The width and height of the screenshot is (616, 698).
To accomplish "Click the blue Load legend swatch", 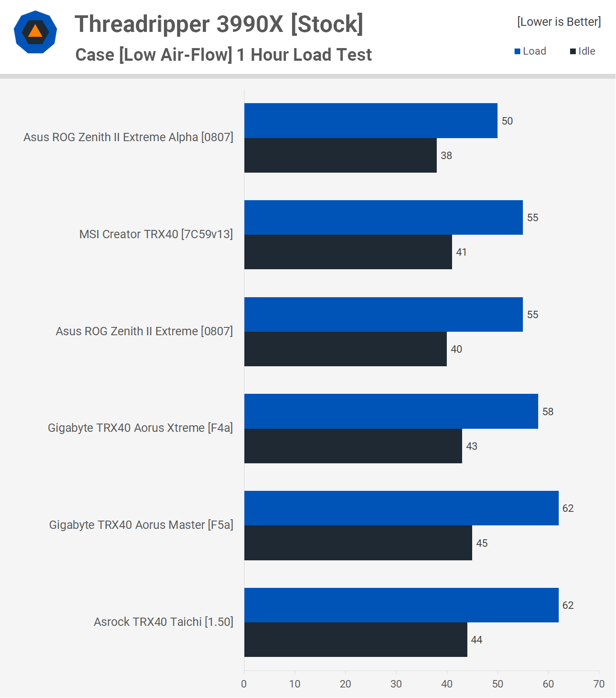I will [518, 52].
